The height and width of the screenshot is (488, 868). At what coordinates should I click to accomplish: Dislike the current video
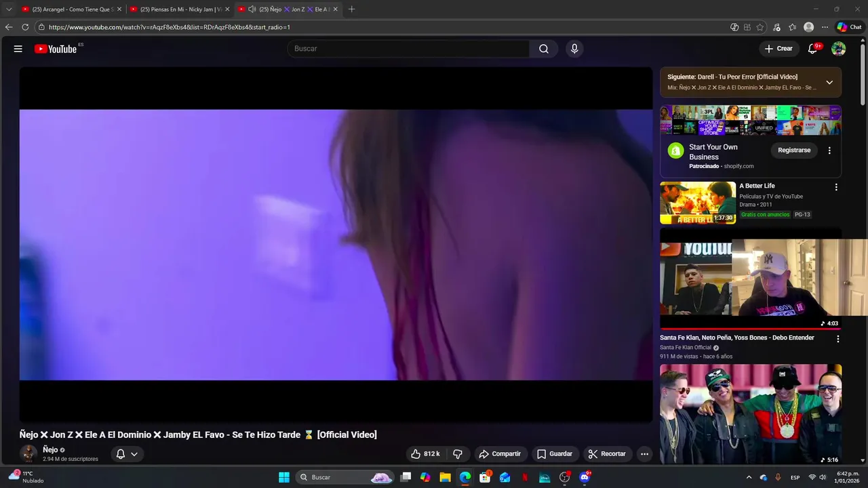[x=458, y=454]
